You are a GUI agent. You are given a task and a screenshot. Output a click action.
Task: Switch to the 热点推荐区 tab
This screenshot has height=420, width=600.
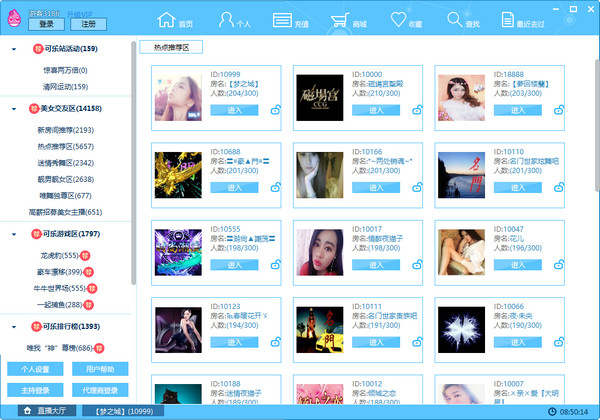[171, 47]
